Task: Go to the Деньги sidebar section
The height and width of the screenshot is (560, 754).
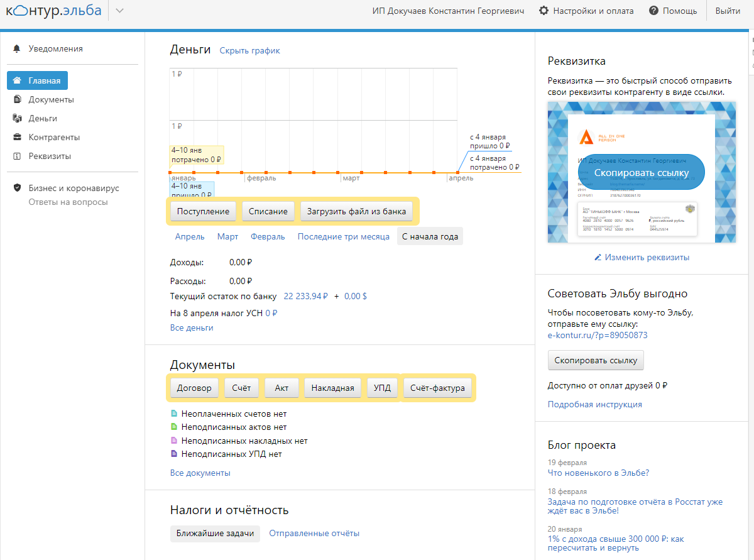Action: (43, 118)
